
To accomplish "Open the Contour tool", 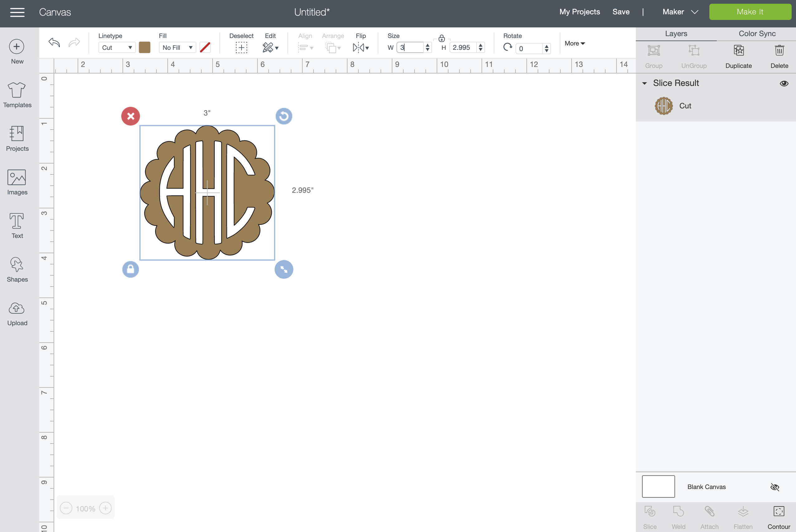I will coord(779,517).
